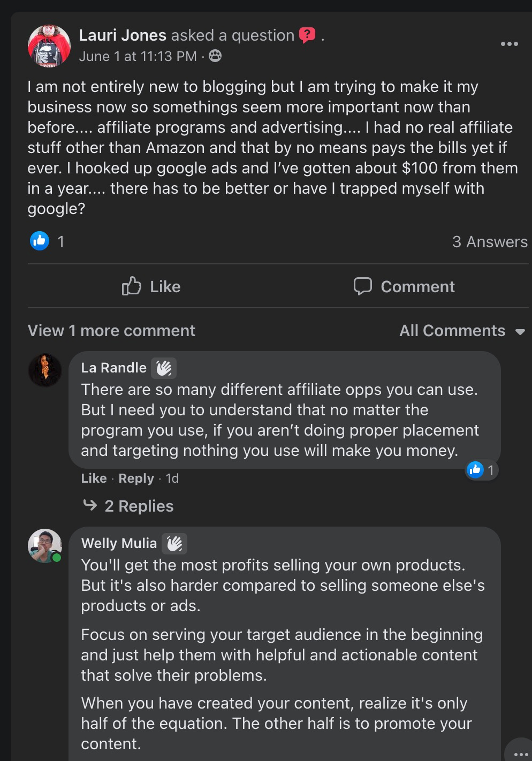Open La Randle's profile avatar
The width and height of the screenshot is (532, 761).
pyautogui.click(x=45, y=370)
